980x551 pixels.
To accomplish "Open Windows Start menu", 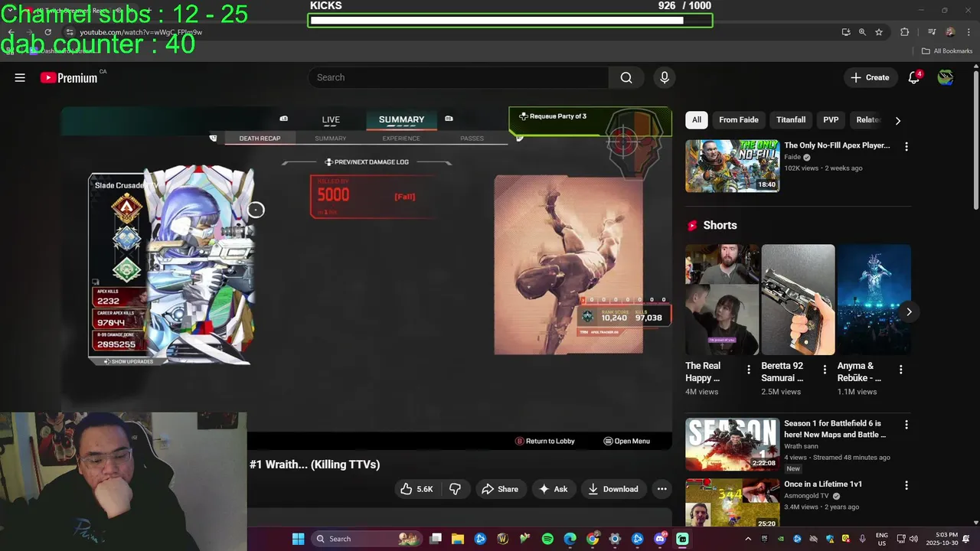I will tap(298, 539).
